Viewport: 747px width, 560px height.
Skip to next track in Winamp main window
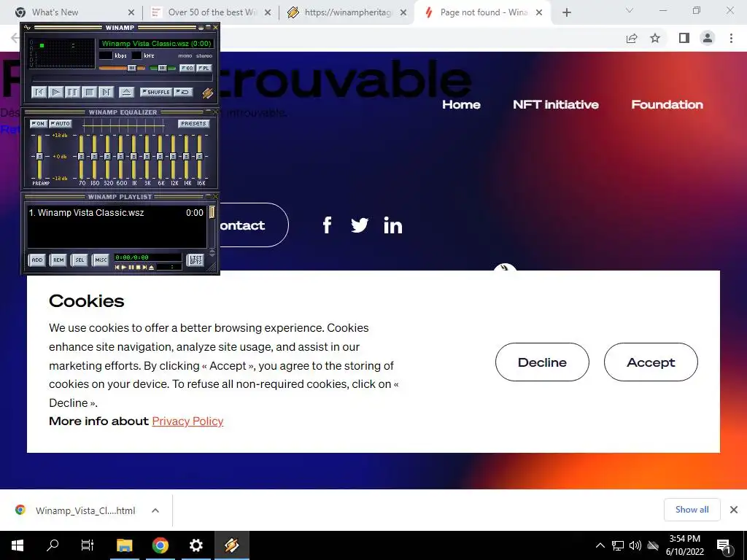click(106, 93)
